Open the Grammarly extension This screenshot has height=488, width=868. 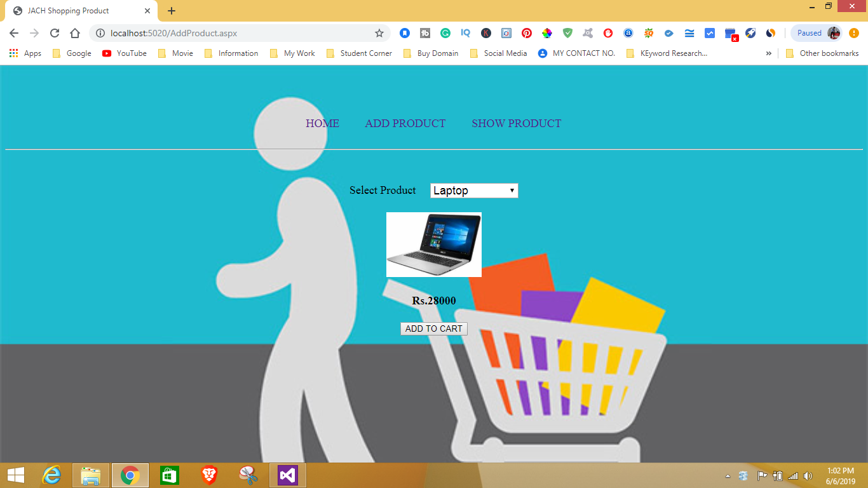(445, 32)
